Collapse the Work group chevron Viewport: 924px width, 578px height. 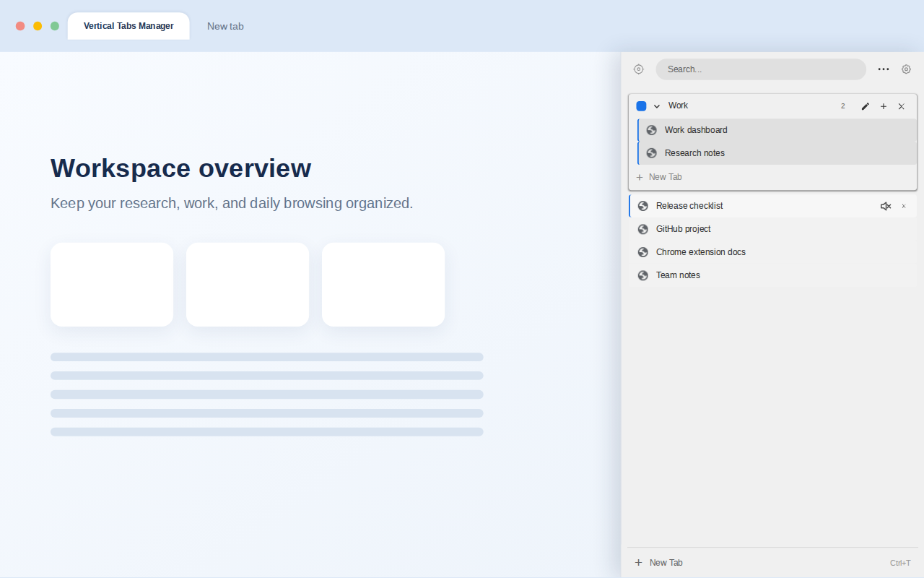coord(657,106)
